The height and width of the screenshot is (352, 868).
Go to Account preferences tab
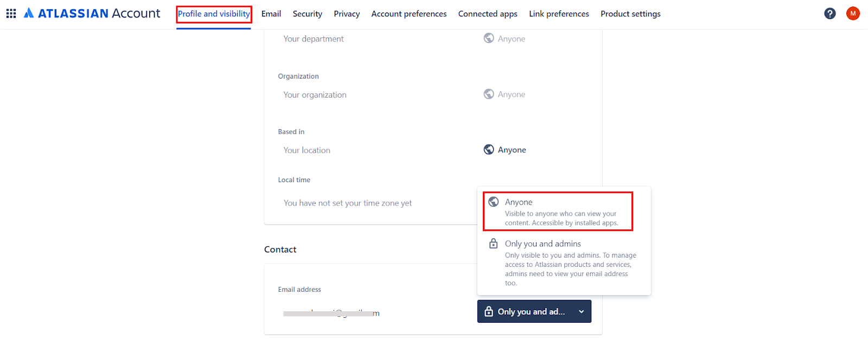(x=409, y=14)
